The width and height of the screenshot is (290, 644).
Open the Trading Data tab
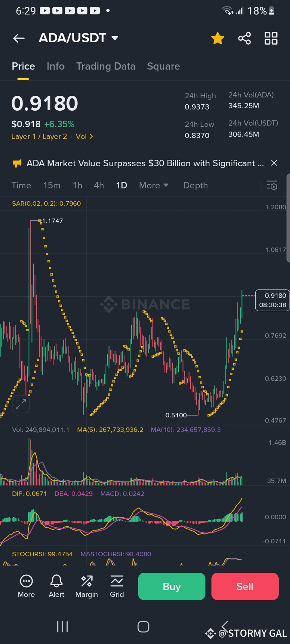106,66
